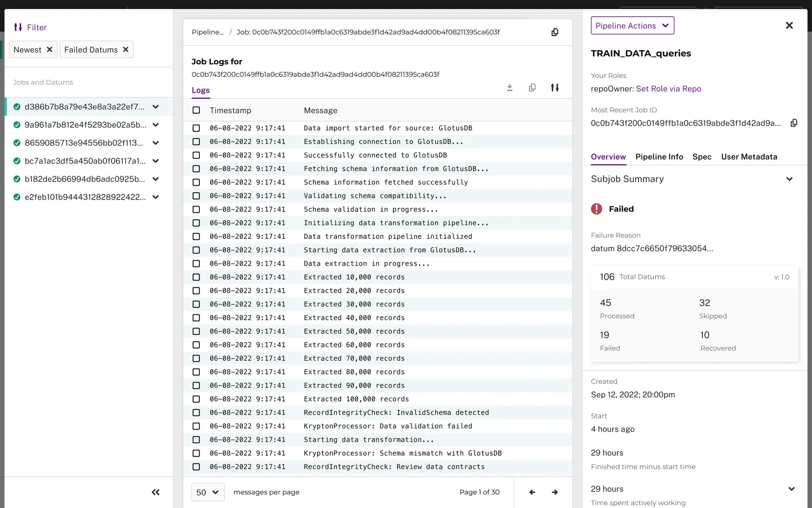Check the 'Data import started' log row
812x508 pixels.
click(196, 128)
